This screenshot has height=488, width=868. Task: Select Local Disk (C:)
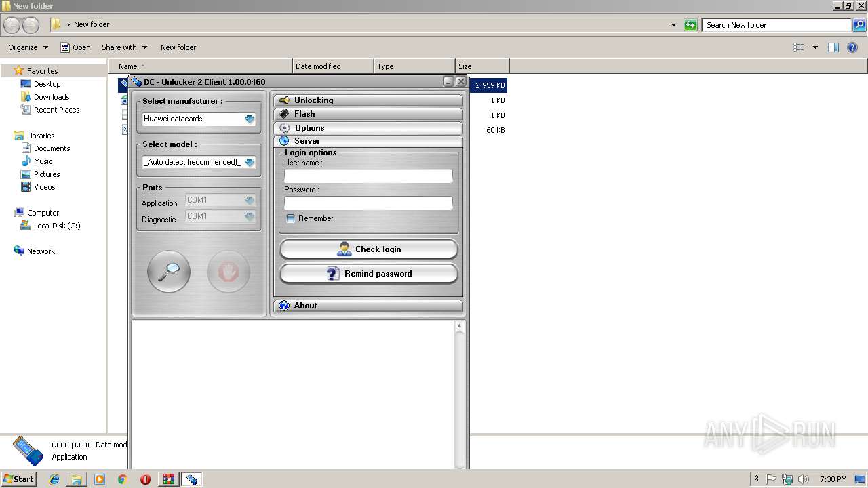pyautogui.click(x=57, y=226)
